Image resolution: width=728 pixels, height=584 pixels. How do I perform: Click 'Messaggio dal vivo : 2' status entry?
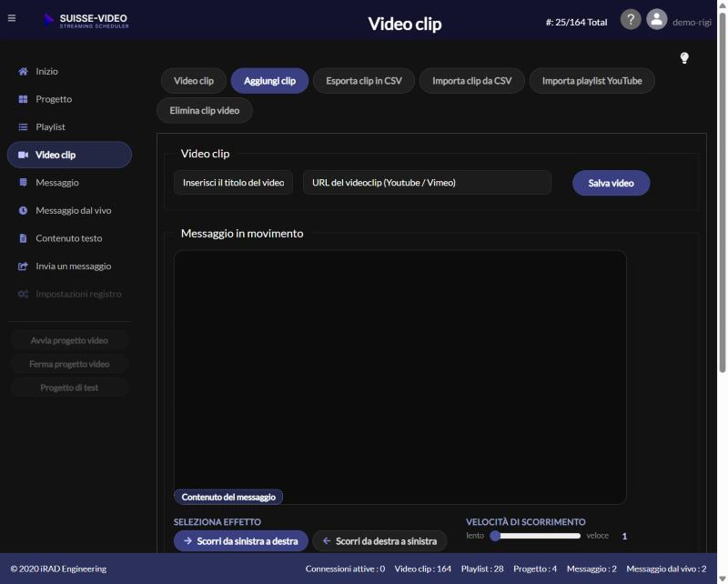click(666, 569)
